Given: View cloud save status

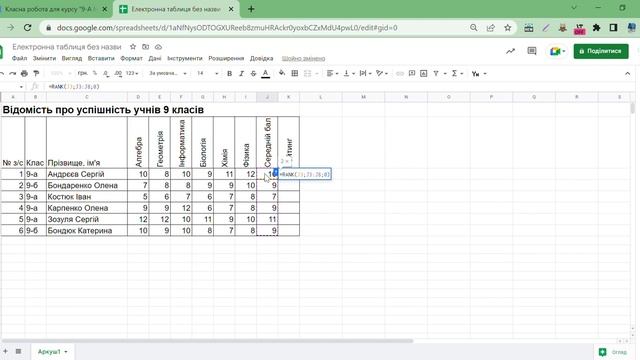Looking at the screenshot, I should (158, 47).
